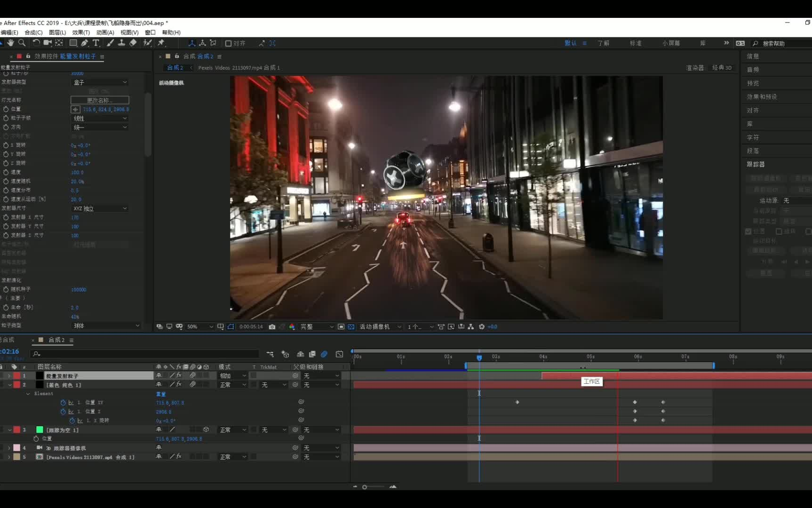Toggle stopwatch for 位置 XY property
The image size is (812, 508).
[x=63, y=403]
